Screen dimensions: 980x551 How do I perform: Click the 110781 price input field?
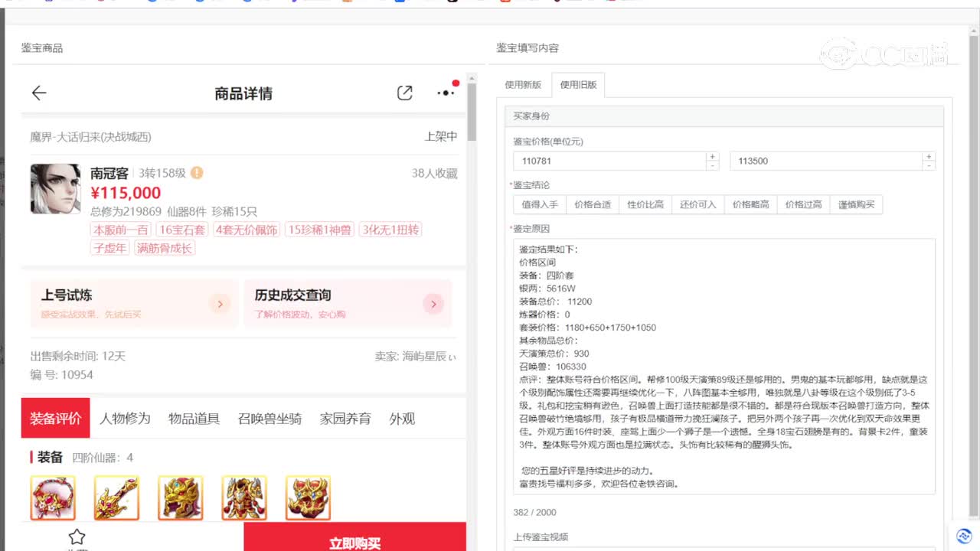pos(610,161)
